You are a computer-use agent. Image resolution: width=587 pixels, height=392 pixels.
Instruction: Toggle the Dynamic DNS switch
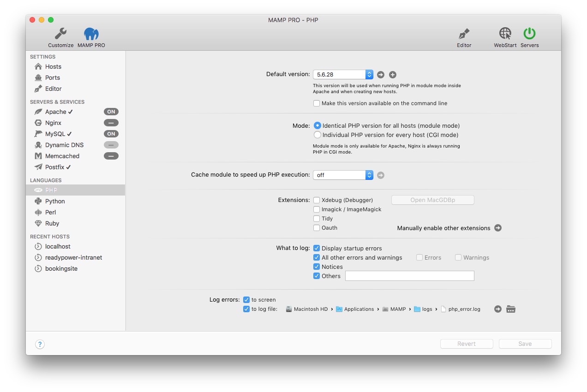point(111,145)
